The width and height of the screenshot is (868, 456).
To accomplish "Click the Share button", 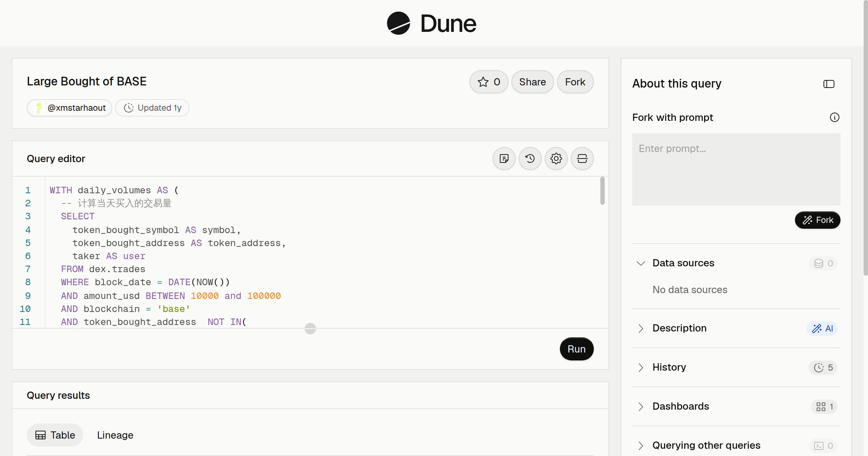I will coord(532,82).
